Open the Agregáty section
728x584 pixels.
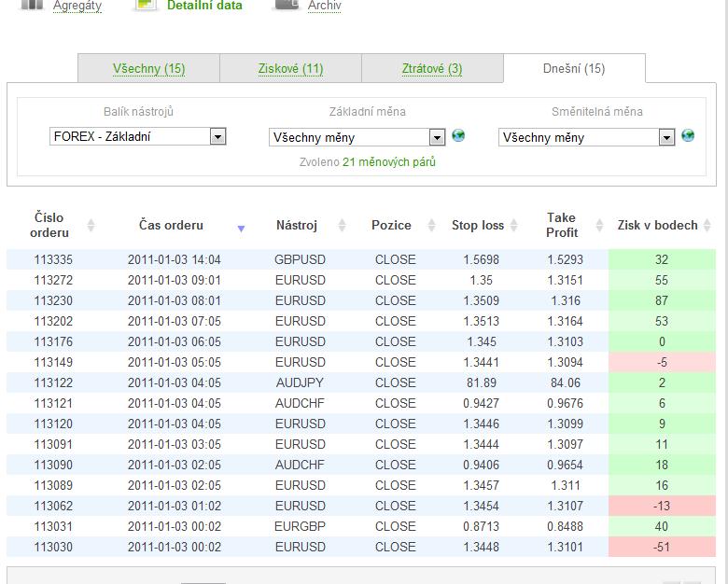click(77, 6)
